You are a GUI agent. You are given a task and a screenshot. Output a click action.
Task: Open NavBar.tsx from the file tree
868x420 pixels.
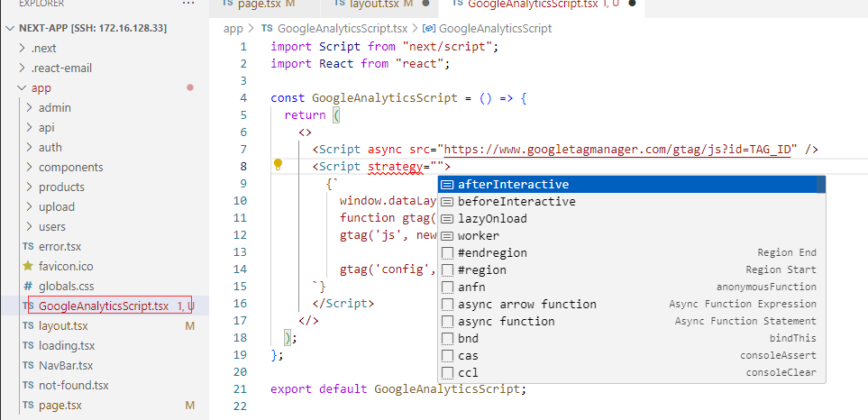[66, 366]
